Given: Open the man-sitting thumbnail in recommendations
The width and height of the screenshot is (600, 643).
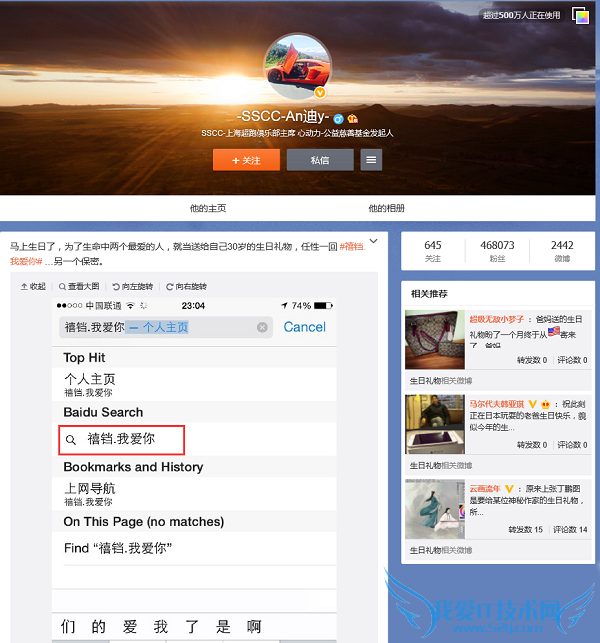Looking at the screenshot, I should coord(435,424).
